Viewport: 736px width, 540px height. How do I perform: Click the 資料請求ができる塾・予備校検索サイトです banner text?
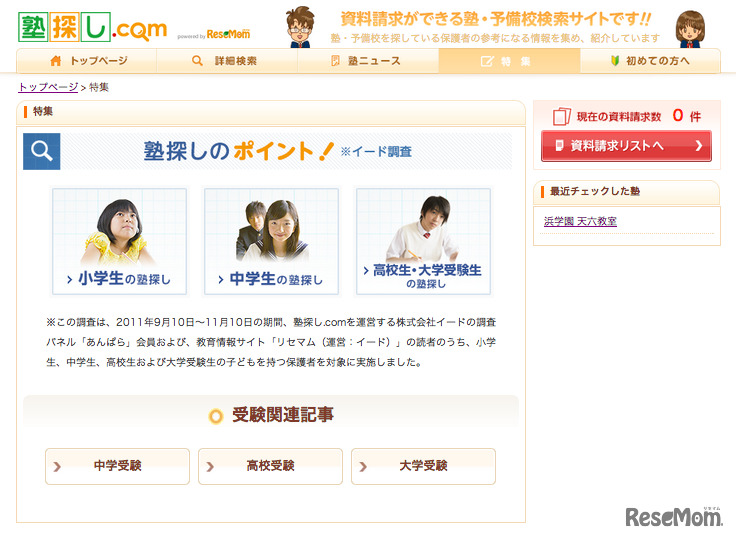tap(496, 19)
